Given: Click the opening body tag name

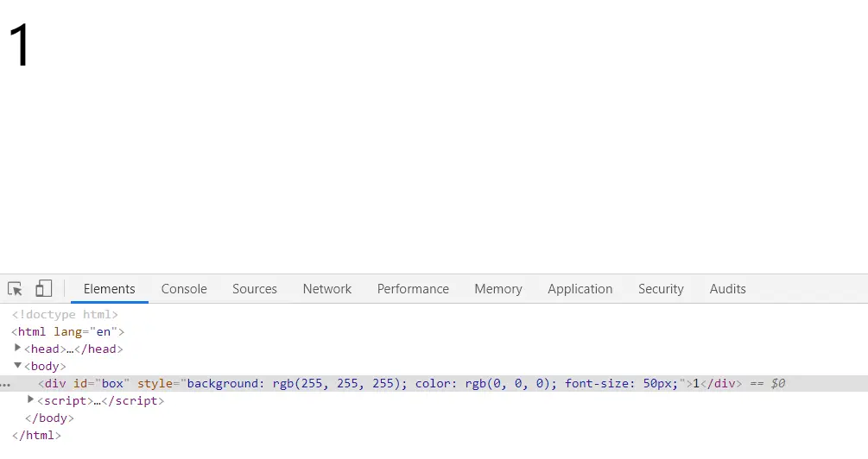Looking at the screenshot, I should (x=45, y=366).
